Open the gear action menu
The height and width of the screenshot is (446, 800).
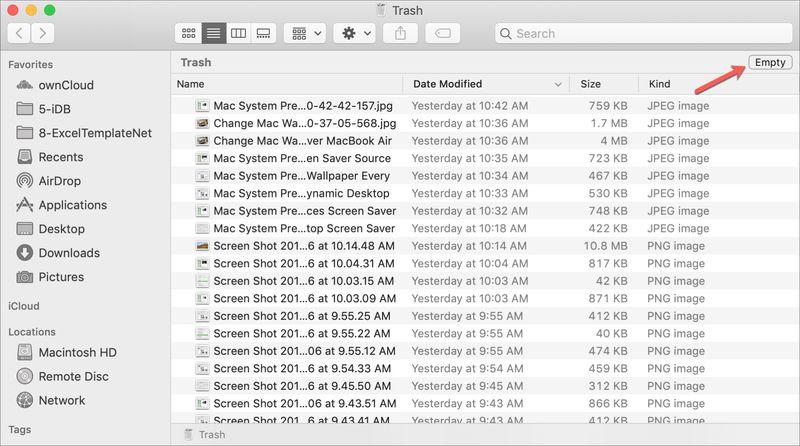click(355, 34)
